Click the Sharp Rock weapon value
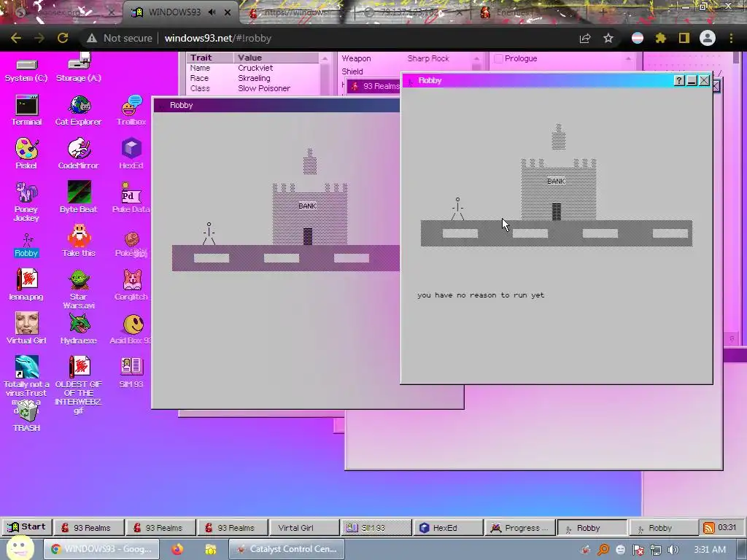The height and width of the screenshot is (560, 747). 428,58
